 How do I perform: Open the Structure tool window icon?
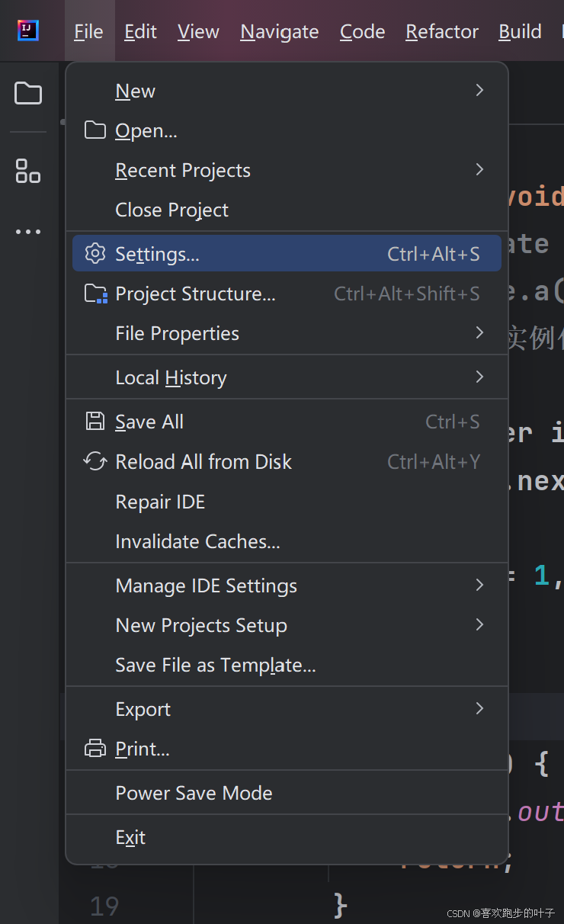[28, 171]
